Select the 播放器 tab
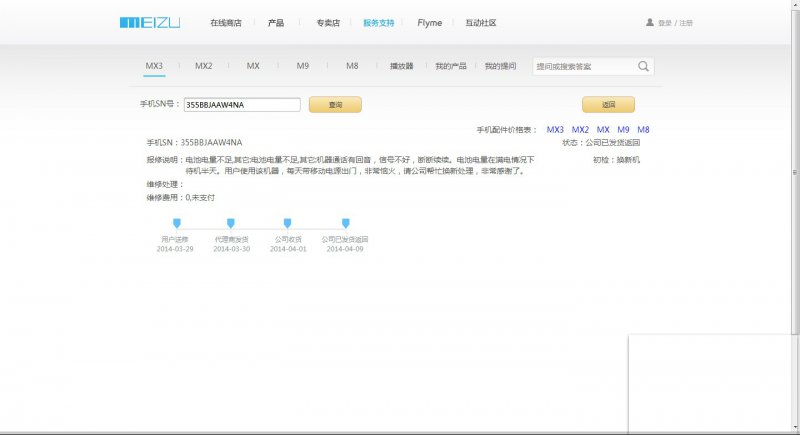Image resolution: width=800 pixels, height=435 pixels. click(402, 66)
